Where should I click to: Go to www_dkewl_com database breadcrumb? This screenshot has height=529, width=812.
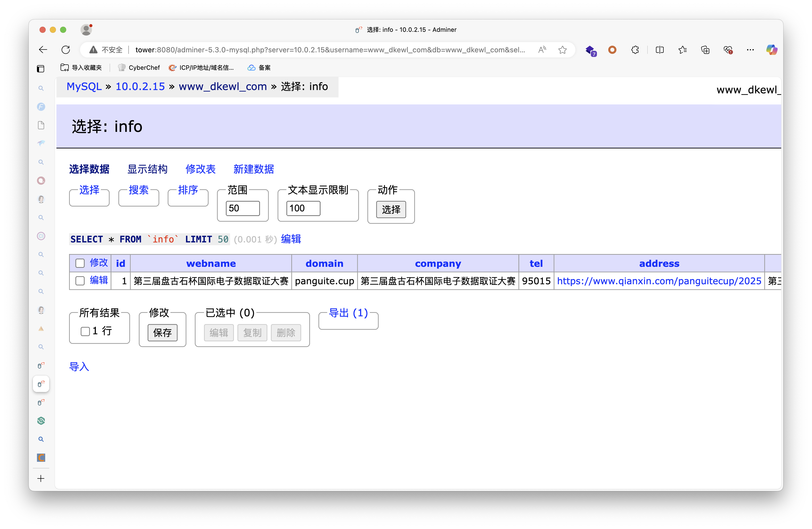[223, 87]
